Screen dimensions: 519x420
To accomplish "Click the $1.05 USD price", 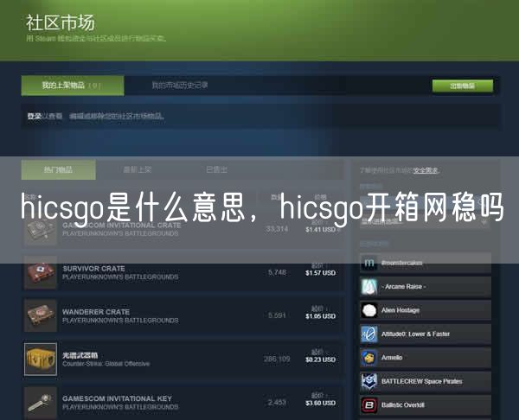I will tap(320, 316).
